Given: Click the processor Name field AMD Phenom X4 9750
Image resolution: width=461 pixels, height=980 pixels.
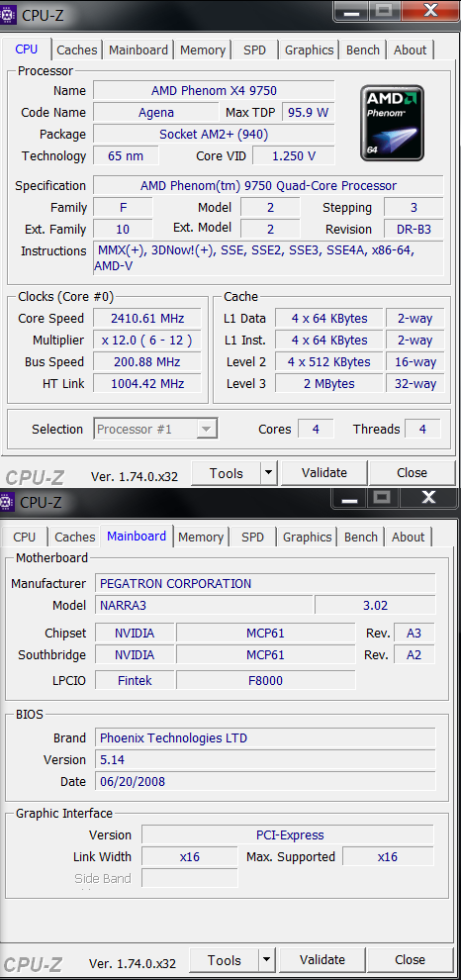Looking at the screenshot, I should [214, 91].
